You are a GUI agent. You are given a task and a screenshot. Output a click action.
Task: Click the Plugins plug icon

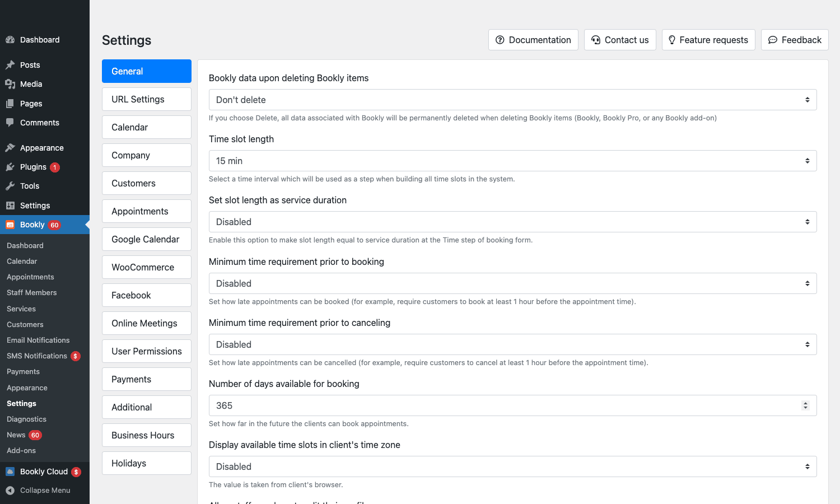[10, 167]
